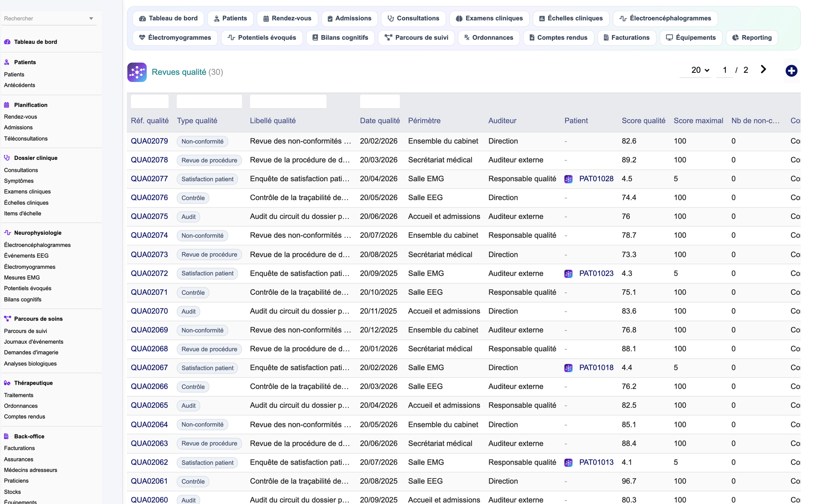Click the Thérapeutique pills icon
This screenshot has width=815, height=504.
pyautogui.click(x=7, y=383)
